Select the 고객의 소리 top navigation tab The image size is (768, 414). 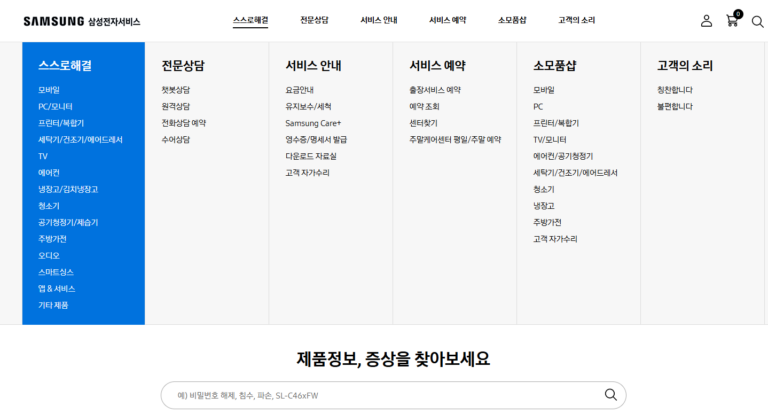click(x=576, y=20)
